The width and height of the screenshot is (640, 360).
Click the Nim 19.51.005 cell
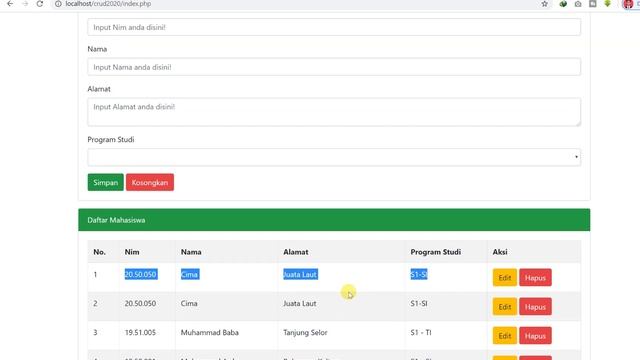point(140,332)
